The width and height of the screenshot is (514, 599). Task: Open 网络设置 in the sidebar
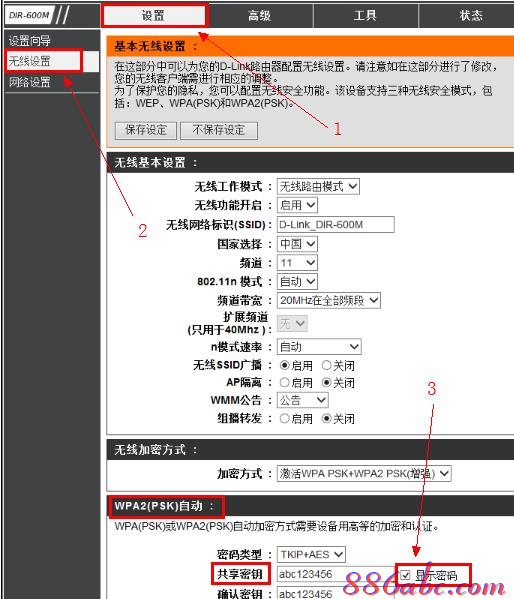tap(30, 82)
